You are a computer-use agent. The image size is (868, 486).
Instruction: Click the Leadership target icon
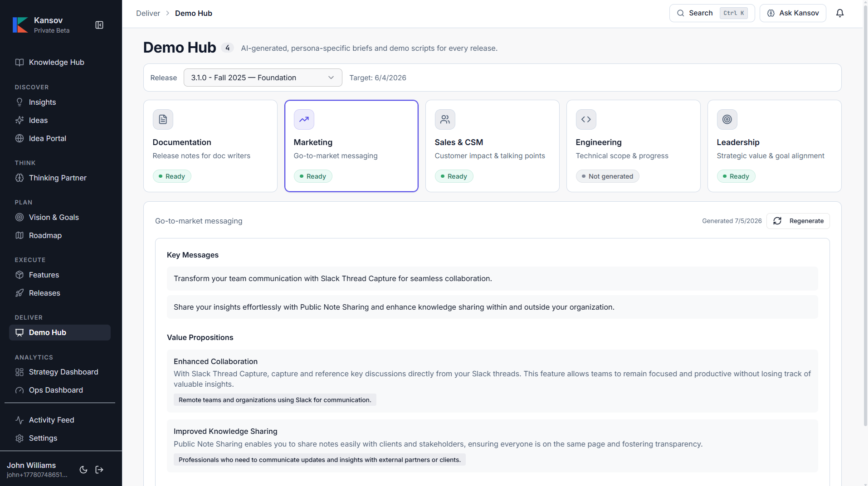pyautogui.click(x=727, y=119)
